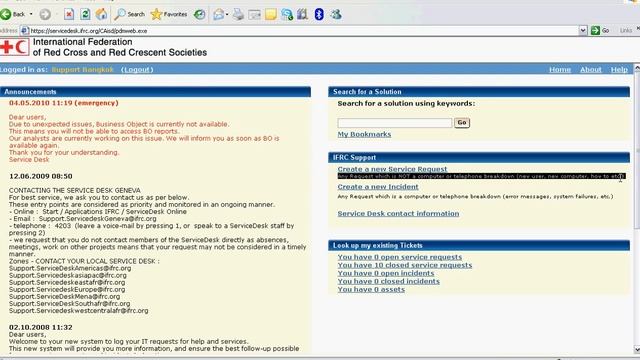Click the IFRC Support panel header

click(479, 158)
